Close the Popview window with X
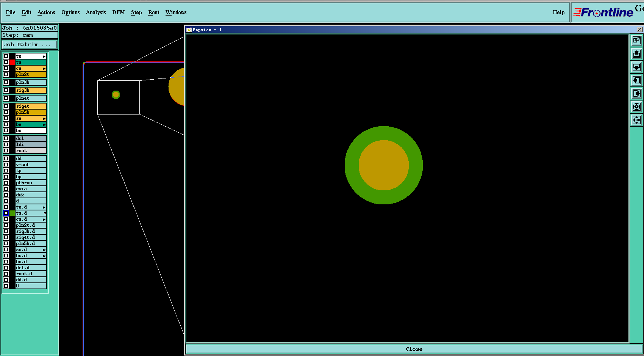The image size is (644, 356). coord(640,29)
